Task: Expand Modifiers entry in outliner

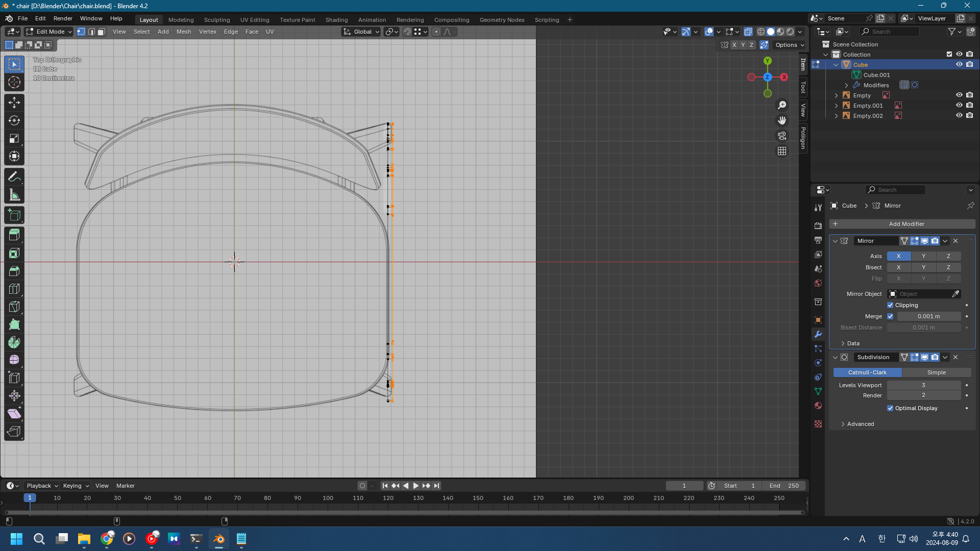Action: pyautogui.click(x=846, y=85)
